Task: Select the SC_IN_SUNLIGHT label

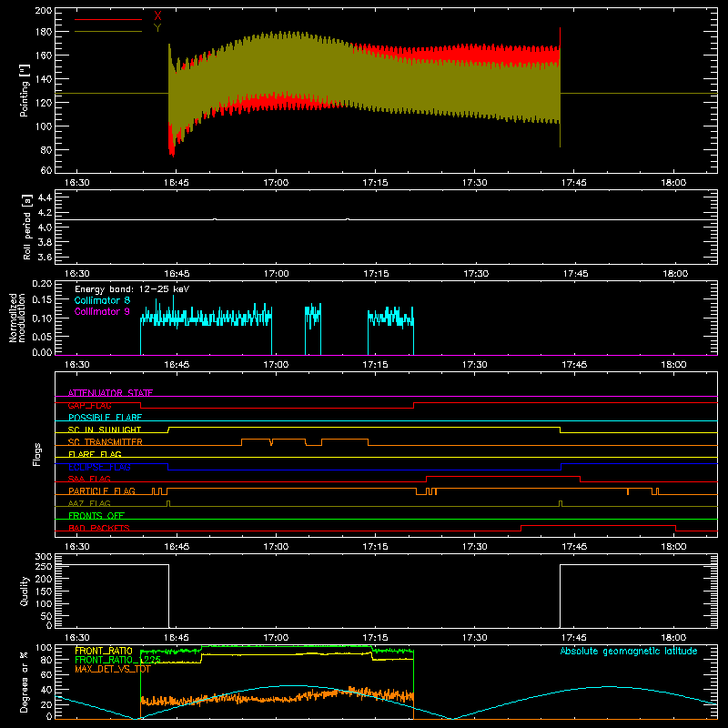Action: tap(105, 430)
